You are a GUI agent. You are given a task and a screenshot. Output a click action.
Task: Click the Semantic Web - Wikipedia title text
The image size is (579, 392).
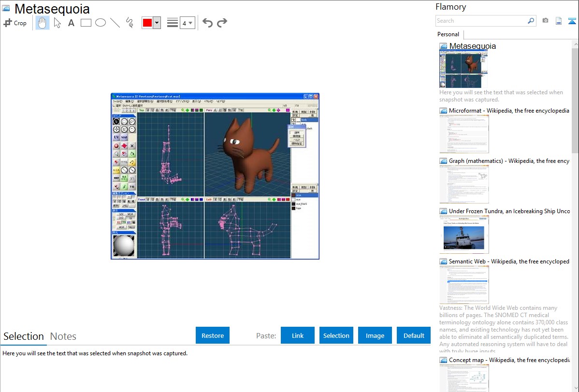(x=509, y=261)
